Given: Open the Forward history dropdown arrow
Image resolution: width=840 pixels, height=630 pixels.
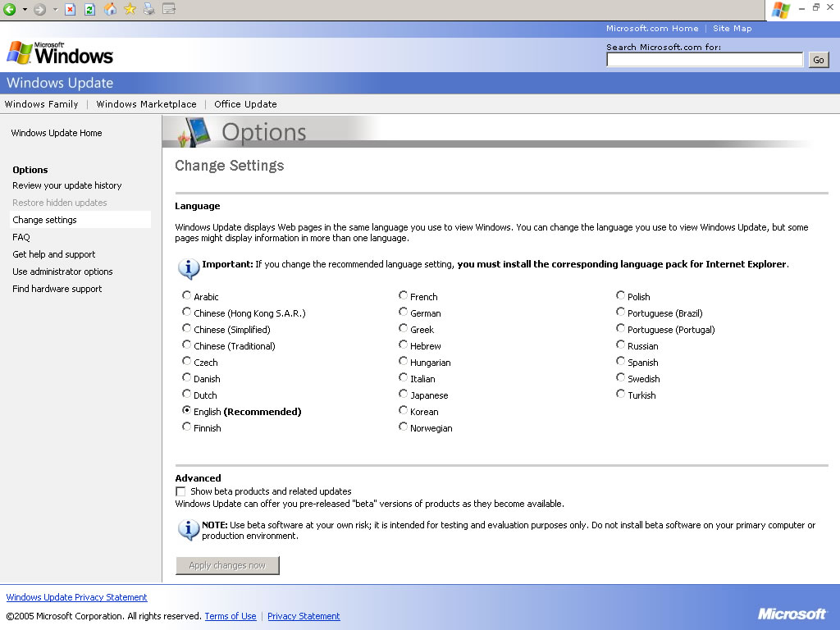Looking at the screenshot, I should tap(55, 10).
